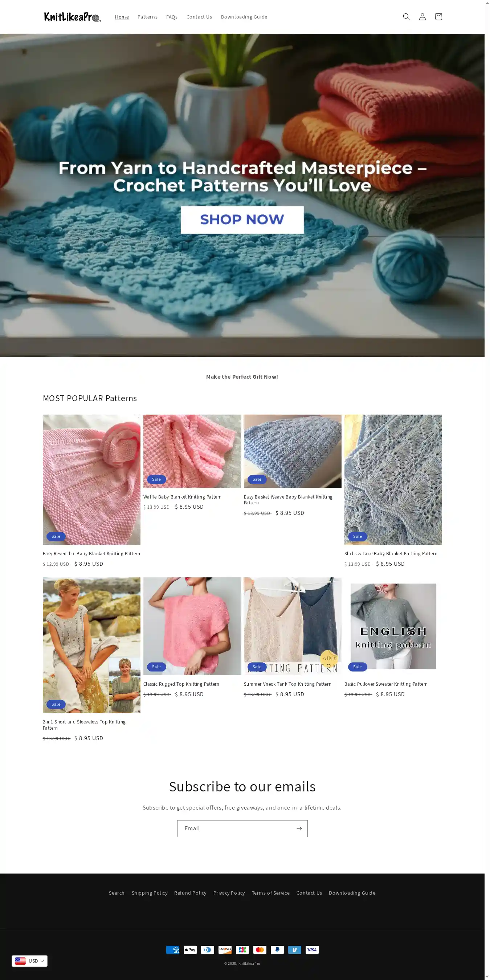Click the PayPal payment icon
The image size is (490, 980).
click(x=277, y=949)
